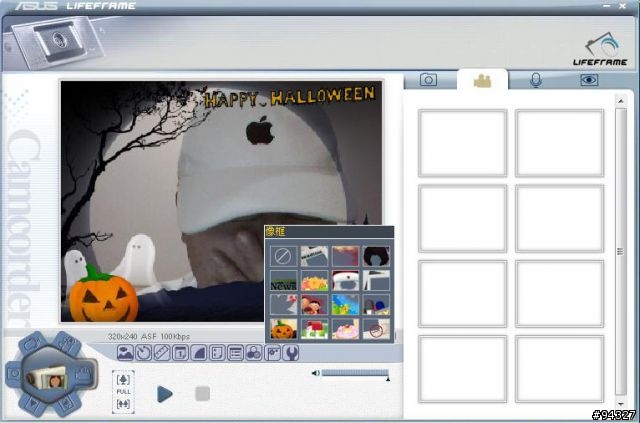This screenshot has width=640, height=423.
Task: Select the Santa hat frame thumbnail
Action: point(345,281)
